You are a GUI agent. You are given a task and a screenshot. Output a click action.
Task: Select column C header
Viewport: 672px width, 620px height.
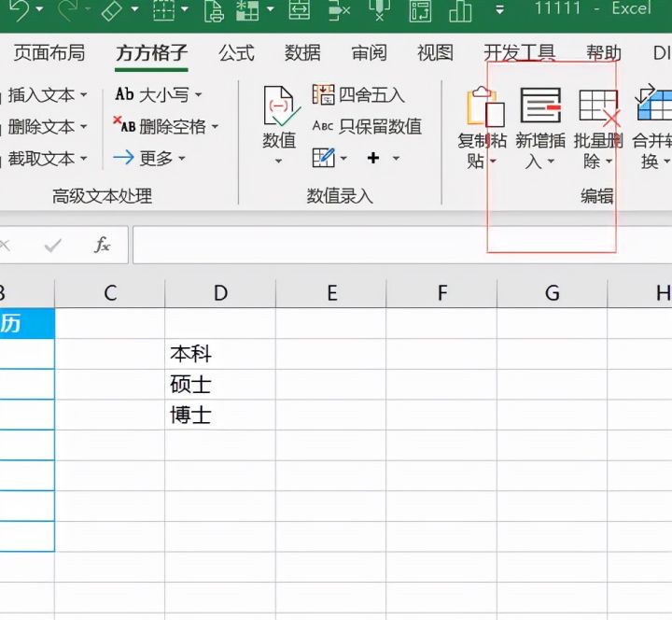pyautogui.click(x=110, y=293)
